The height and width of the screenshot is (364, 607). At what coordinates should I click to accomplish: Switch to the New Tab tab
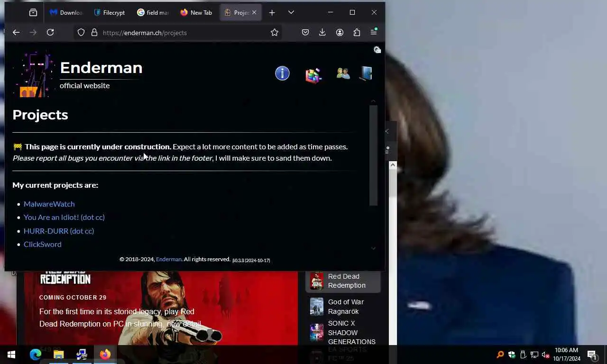[x=196, y=13]
